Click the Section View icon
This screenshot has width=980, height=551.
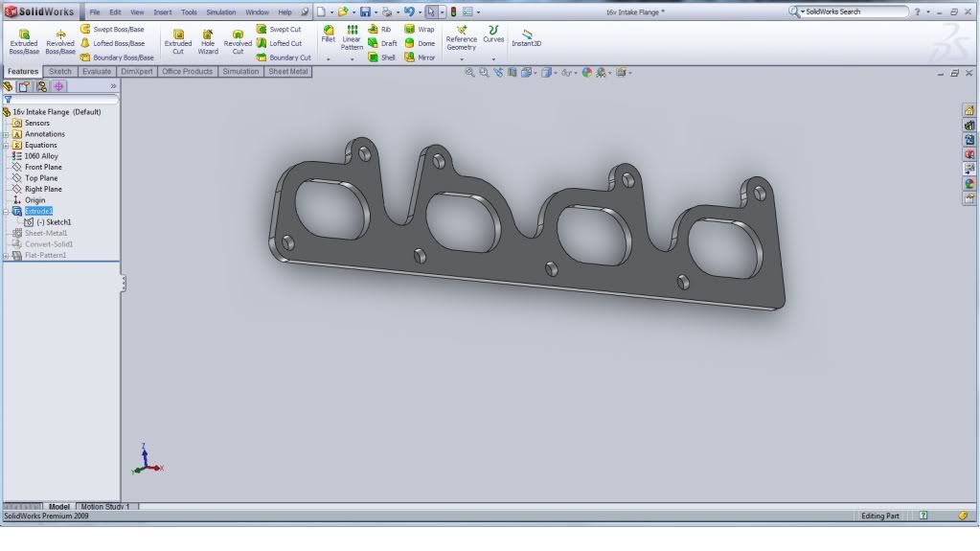tap(512, 73)
